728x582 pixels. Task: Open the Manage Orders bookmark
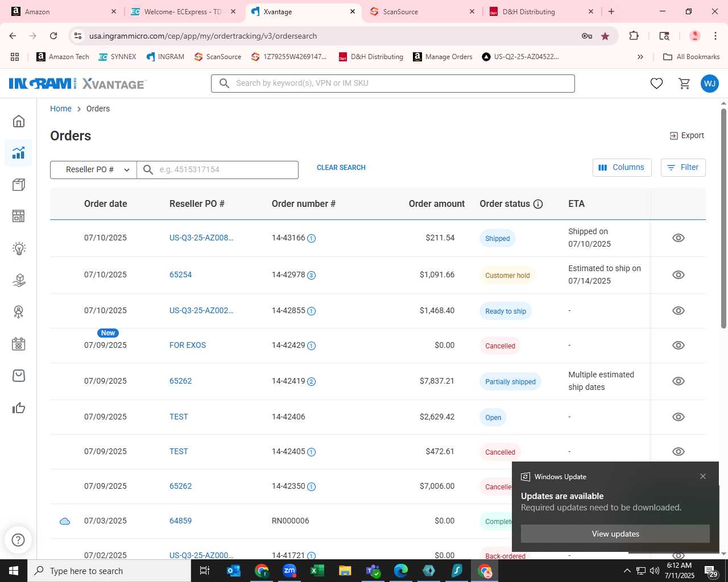click(443, 57)
